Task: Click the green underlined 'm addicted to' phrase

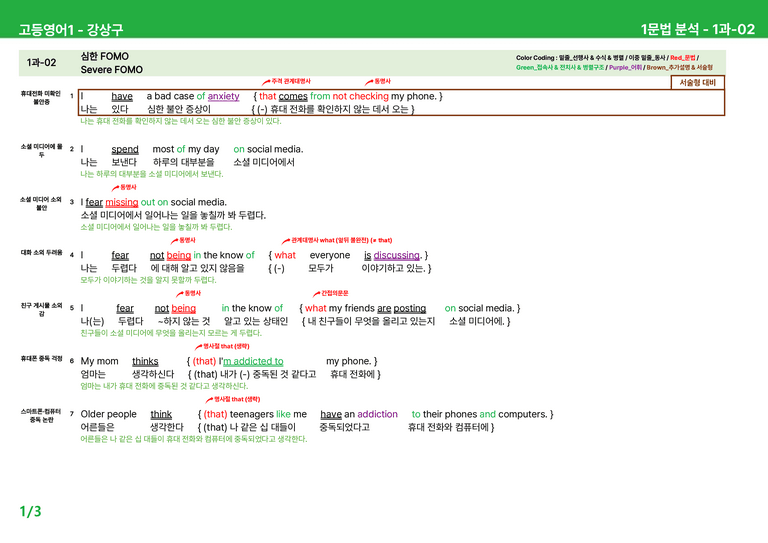Action: pyautogui.click(x=253, y=361)
